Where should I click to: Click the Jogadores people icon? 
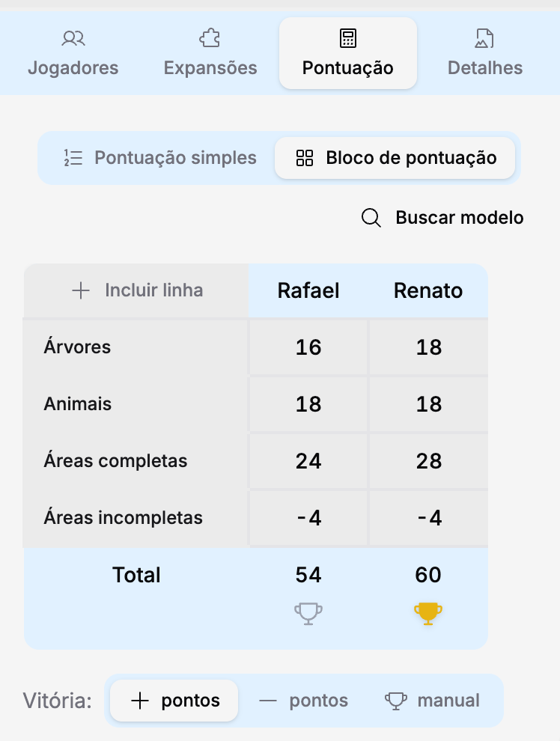click(73, 38)
